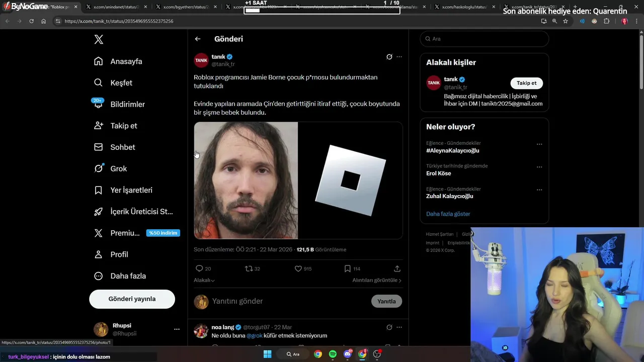Screen dimensions: 644x362
Task: Click share icon on the post
Action: [397, 268]
